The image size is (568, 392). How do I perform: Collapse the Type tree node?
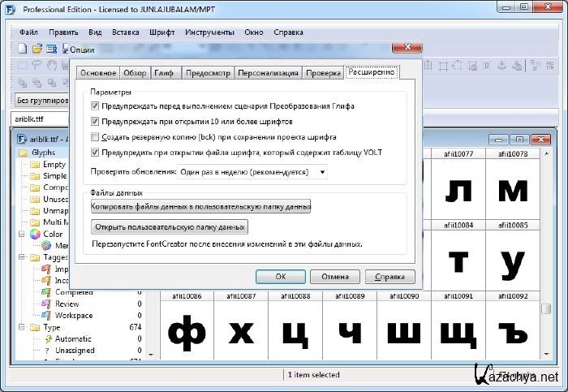(22, 327)
